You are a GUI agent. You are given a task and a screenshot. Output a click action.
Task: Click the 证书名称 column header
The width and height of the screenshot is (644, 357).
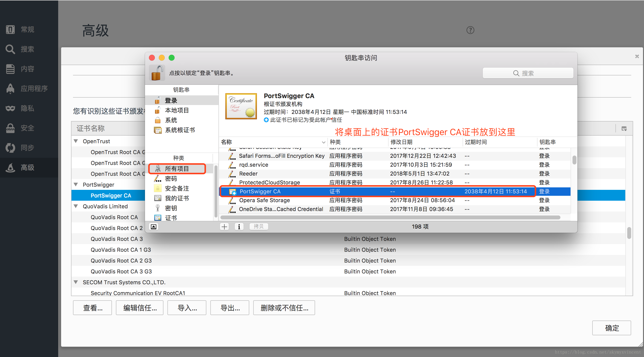pos(90,128)
